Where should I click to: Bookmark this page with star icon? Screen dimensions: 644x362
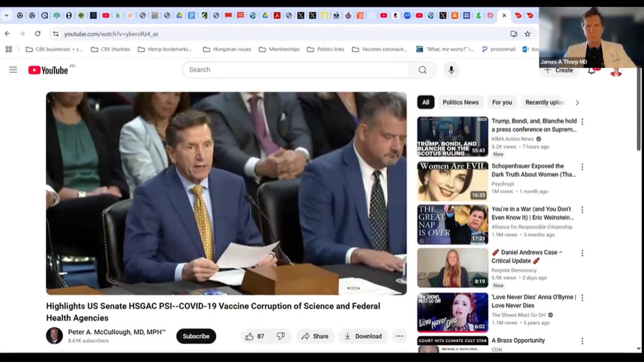tap(527, 34)
